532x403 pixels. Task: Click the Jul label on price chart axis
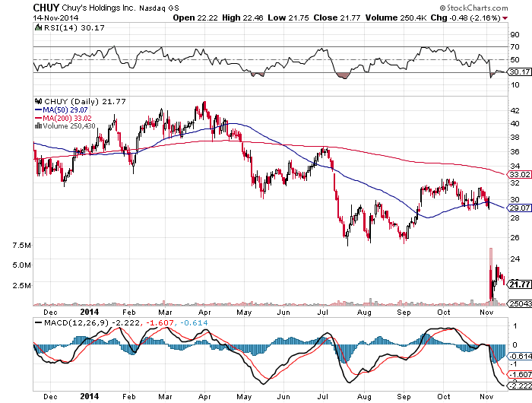[323, 312]
